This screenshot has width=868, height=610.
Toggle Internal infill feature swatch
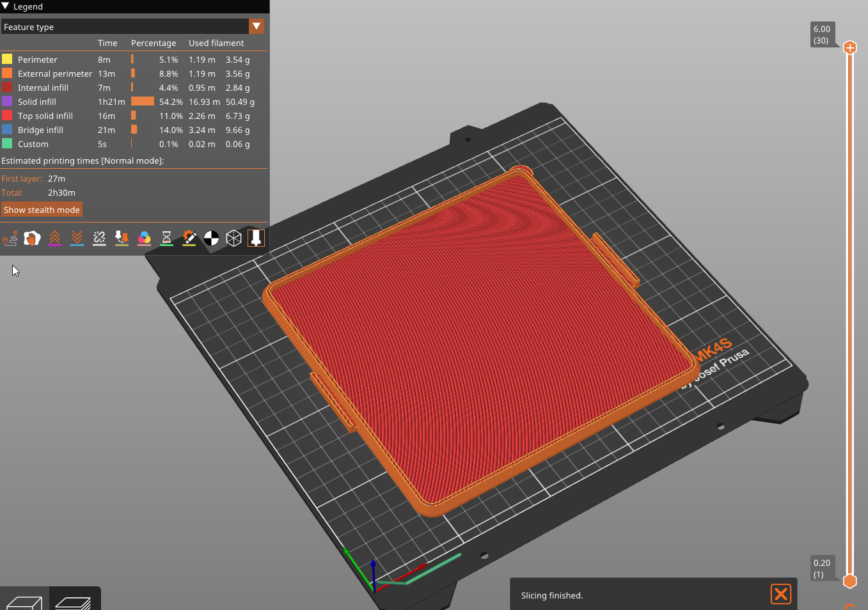coord(7,87)
